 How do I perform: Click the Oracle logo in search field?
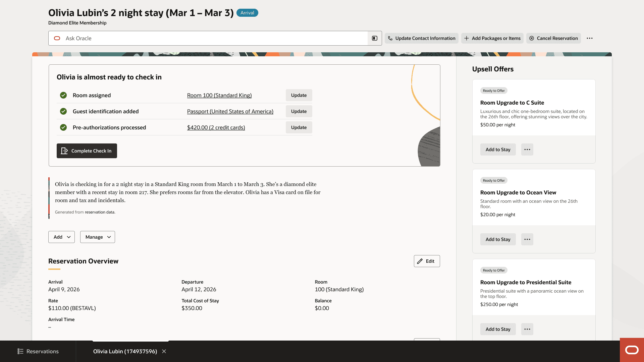[57, 38]
